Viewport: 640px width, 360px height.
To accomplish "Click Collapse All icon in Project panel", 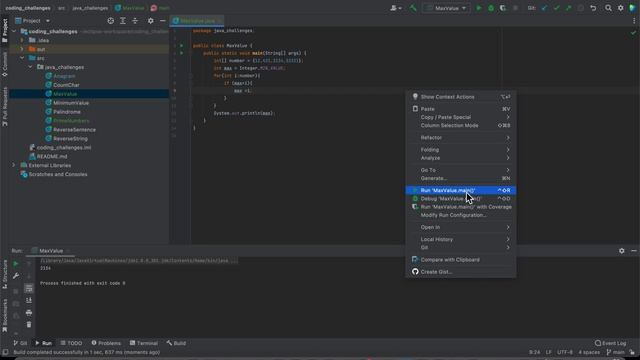I will click(x=135, y=20).
